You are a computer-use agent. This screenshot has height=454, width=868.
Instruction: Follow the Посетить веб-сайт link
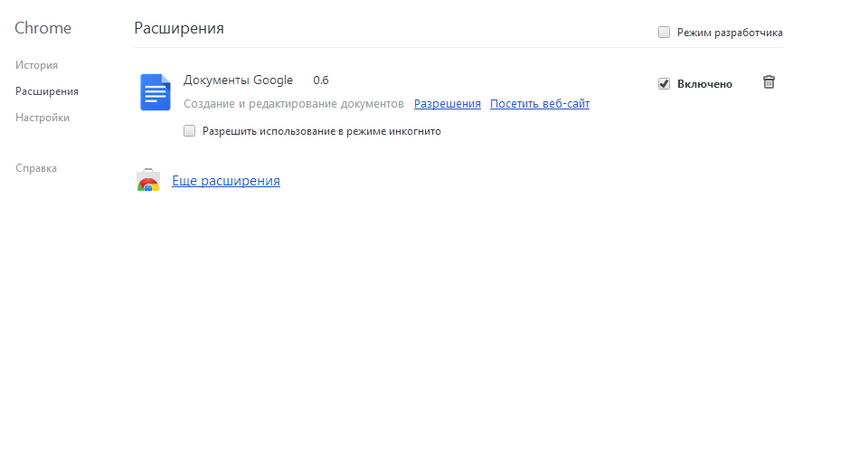click(x=539, y=104)
